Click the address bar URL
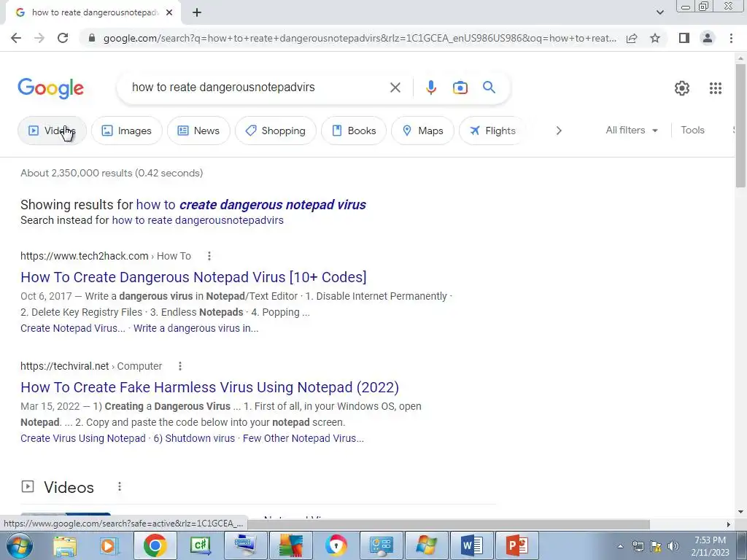The image size is (747, 560). (360, 38)
